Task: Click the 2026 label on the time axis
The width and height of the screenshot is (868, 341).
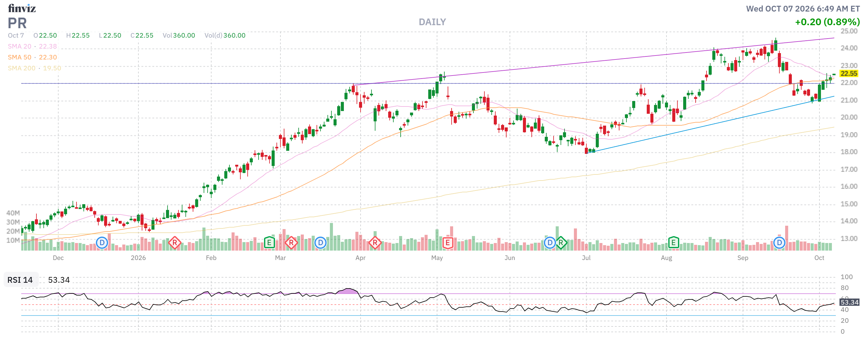Action: (138, 258)
